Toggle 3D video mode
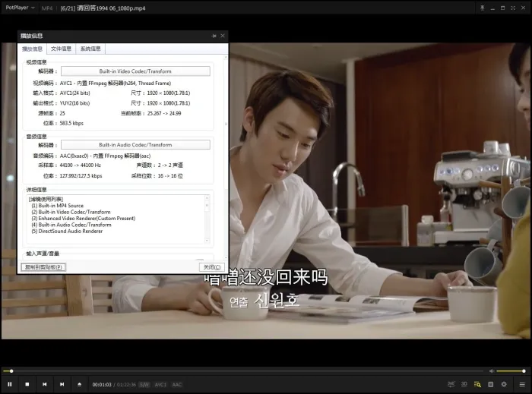Screen dimensions: 532x394 (464, 384)
